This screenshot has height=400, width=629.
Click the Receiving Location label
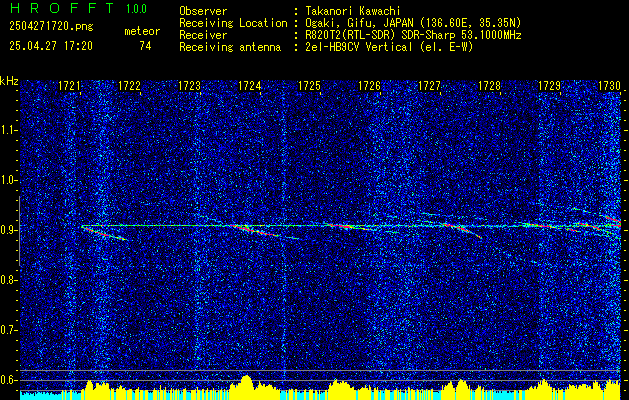233,23
